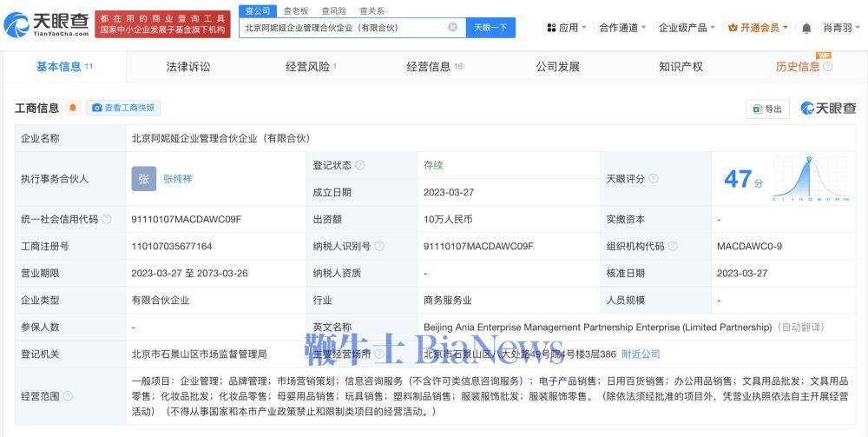
Task: Click the 存续 registration status text
Action: [433, 165]
